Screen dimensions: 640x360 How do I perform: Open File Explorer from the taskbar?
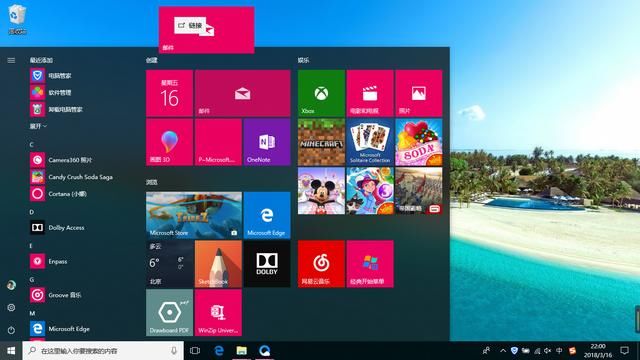click(242, 351)
